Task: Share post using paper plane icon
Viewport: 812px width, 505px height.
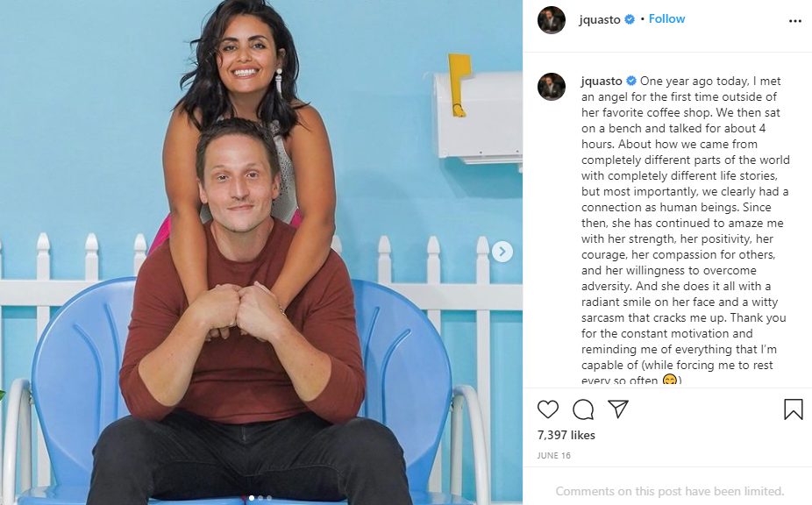Action: 618,409
